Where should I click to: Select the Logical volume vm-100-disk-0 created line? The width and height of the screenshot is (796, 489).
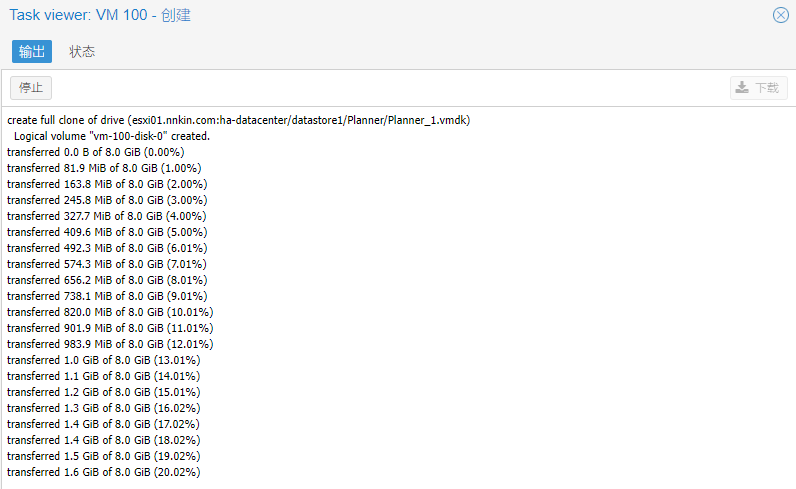(x=112, y=136)
